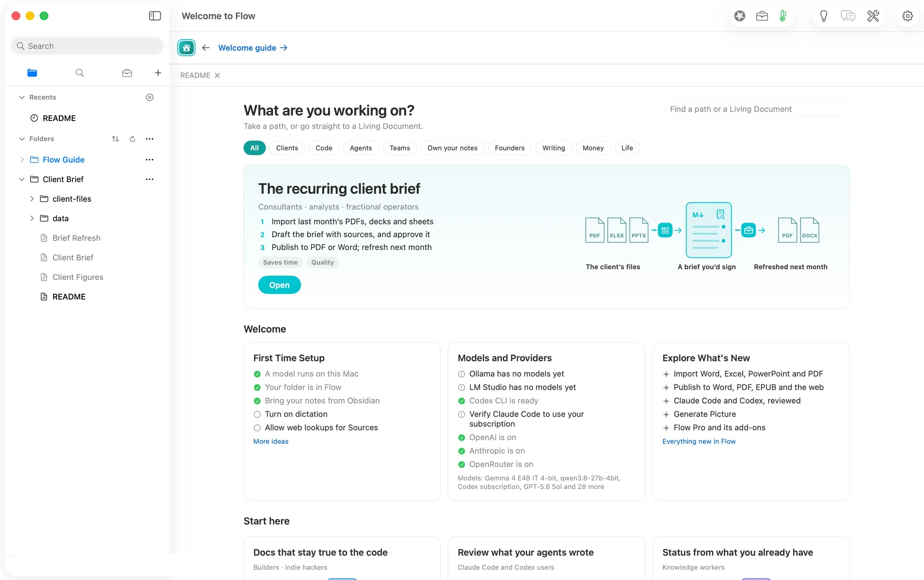Expand the data subfolder
This screenshot has height=580, width=924.
coord(32,218)
